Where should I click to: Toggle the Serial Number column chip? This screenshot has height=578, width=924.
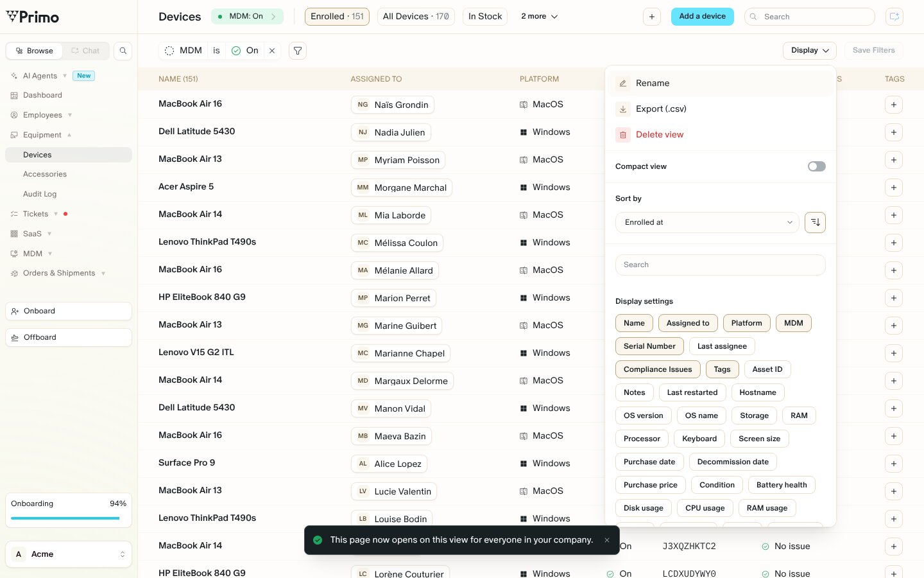tap(649, 346)
